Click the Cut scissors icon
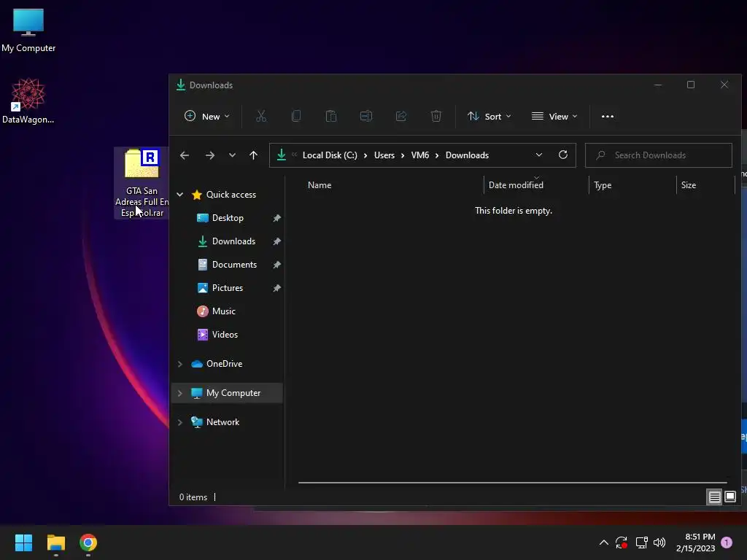747x560 pixels. (x=261, y=116)
